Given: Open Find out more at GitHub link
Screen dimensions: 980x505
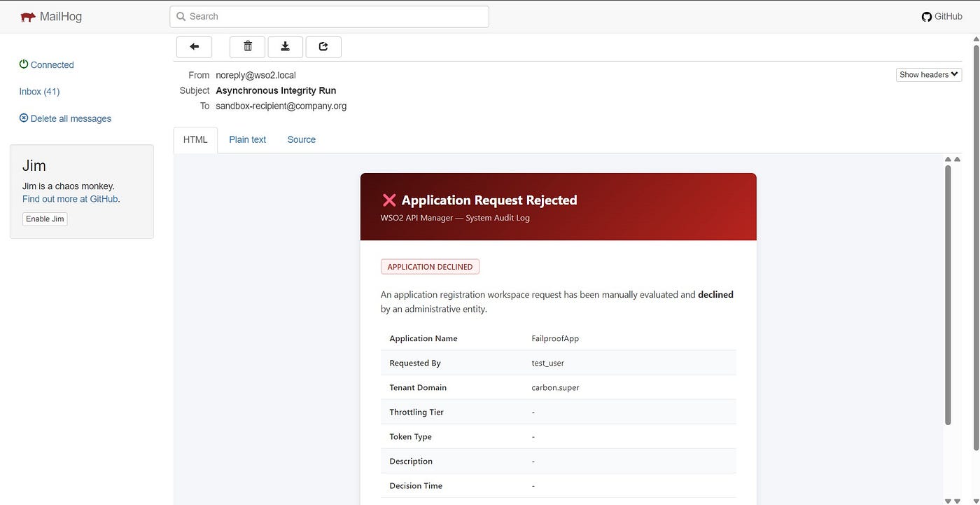Looking at the screenshot, I should 70,199.
